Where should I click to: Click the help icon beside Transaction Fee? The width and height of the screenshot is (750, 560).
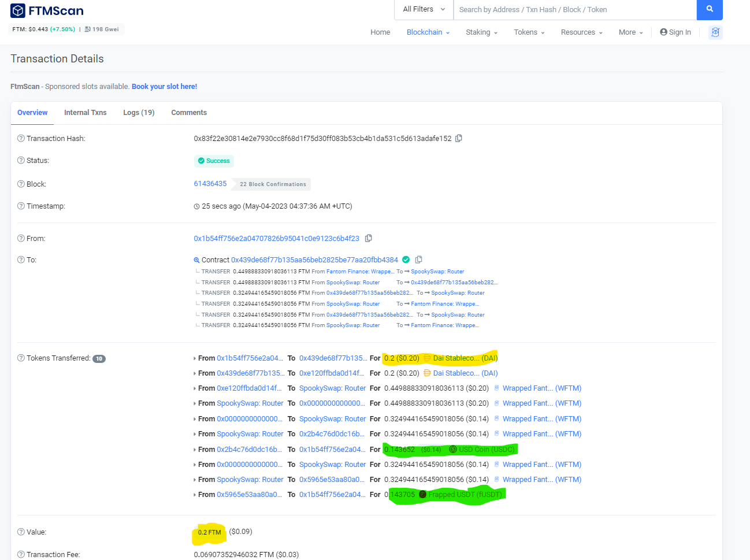point(21,554)
